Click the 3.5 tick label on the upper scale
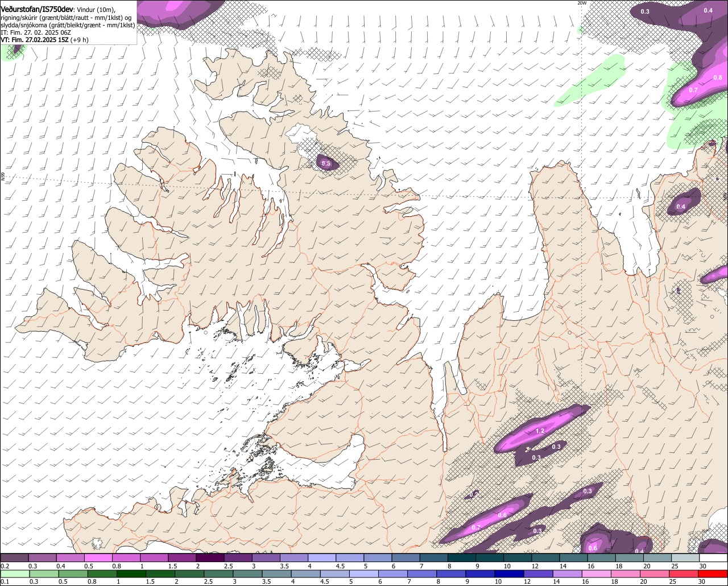 [284, 566]
